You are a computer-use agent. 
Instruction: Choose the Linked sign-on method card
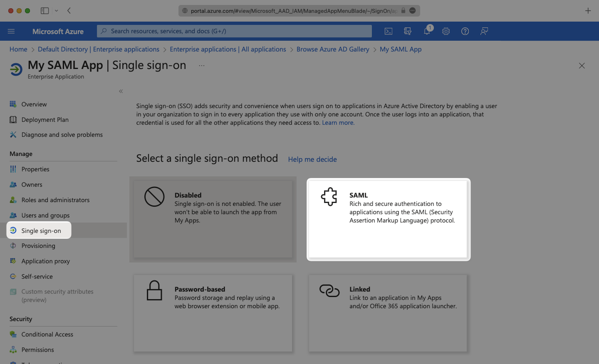(x=388, y=313)
